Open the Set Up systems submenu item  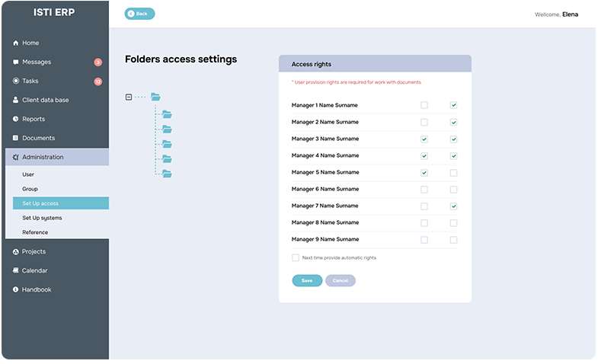[42, 218]
